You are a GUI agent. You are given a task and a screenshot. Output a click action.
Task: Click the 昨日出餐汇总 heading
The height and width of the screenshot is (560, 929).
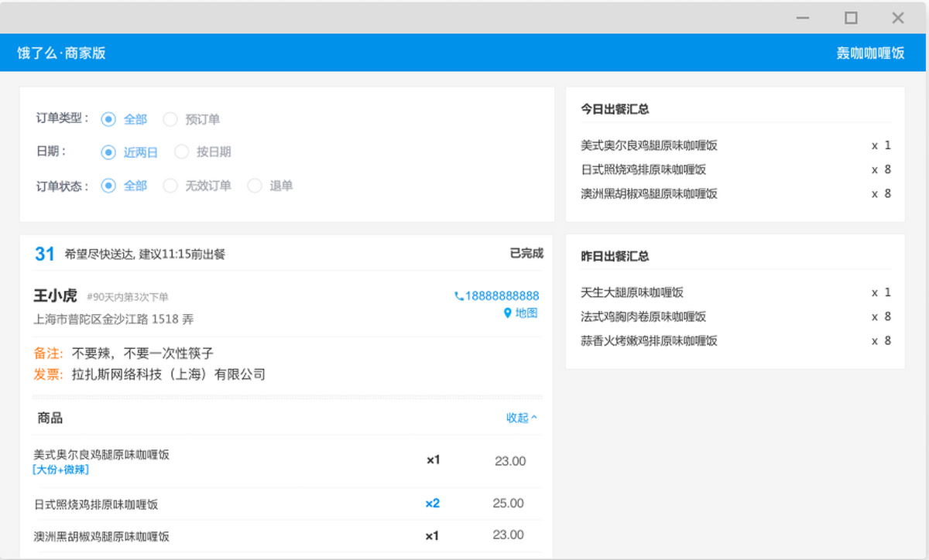[615, 256]
